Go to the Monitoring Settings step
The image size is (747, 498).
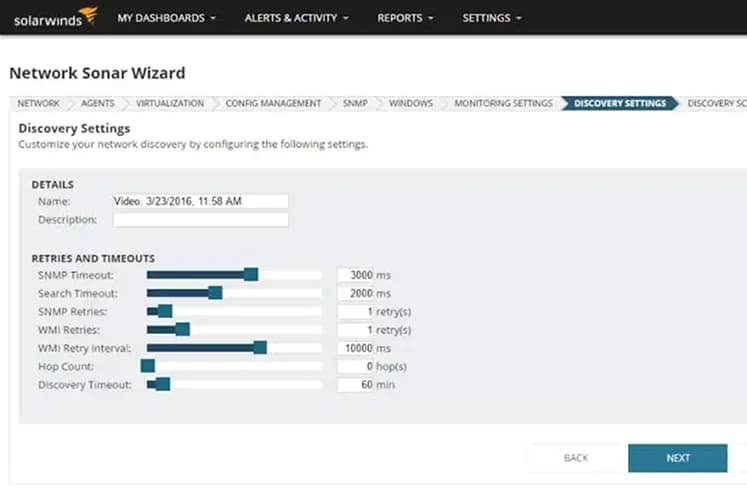point(503,103)
